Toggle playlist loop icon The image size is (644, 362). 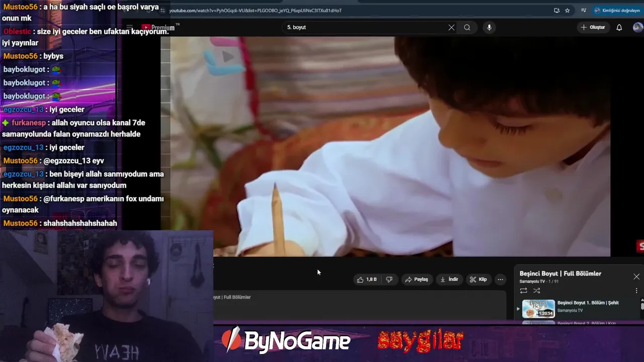point(524,291)
